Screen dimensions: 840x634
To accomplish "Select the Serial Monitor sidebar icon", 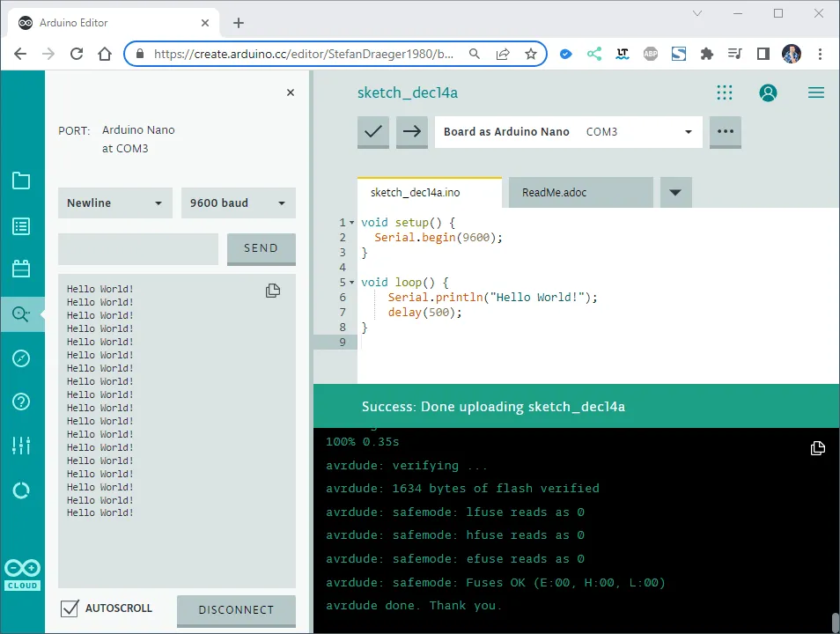I will click(x=22, y=313).
